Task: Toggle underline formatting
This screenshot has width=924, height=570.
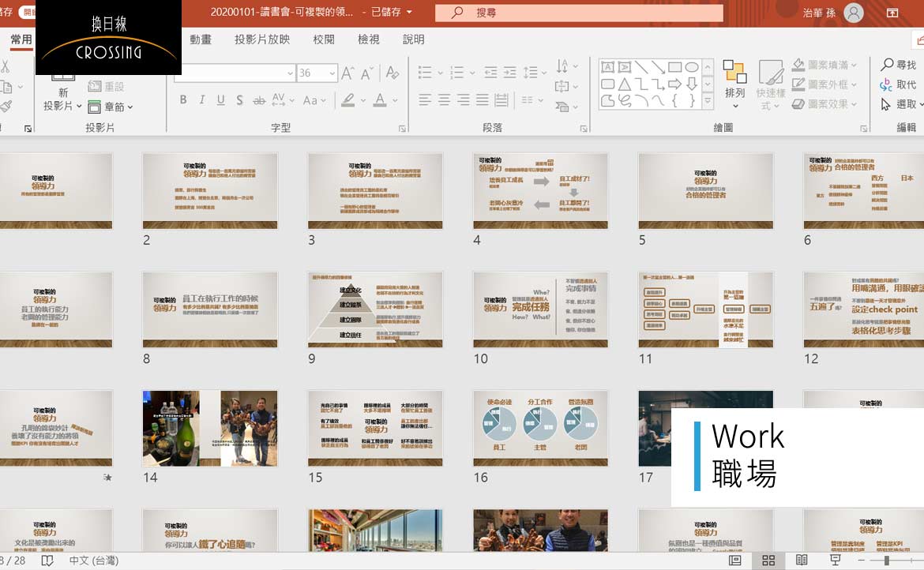Action: (221, 100)
